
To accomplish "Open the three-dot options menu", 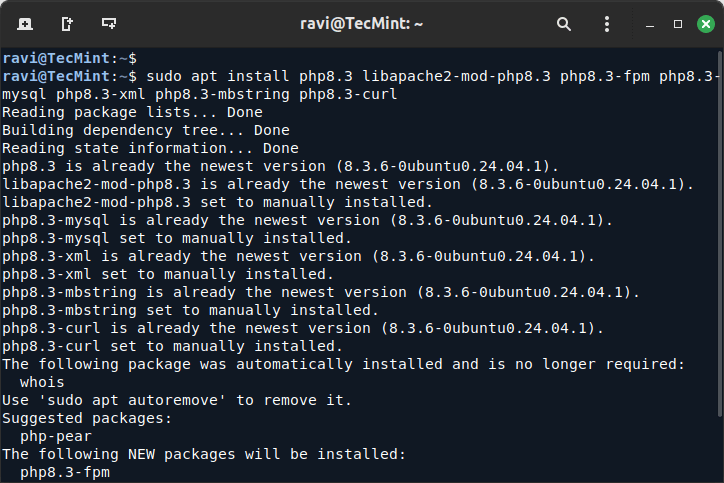I will (606, 23).
